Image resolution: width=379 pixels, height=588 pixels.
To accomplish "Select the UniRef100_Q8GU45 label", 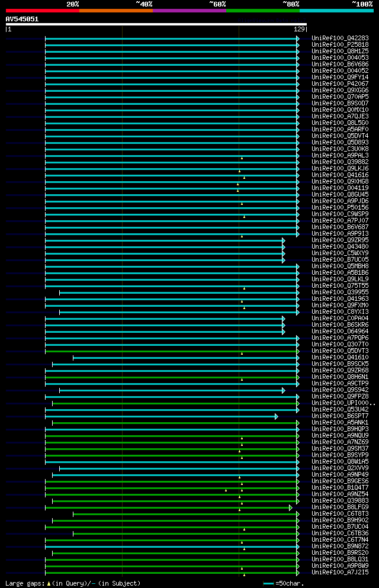I will (340, 195).
